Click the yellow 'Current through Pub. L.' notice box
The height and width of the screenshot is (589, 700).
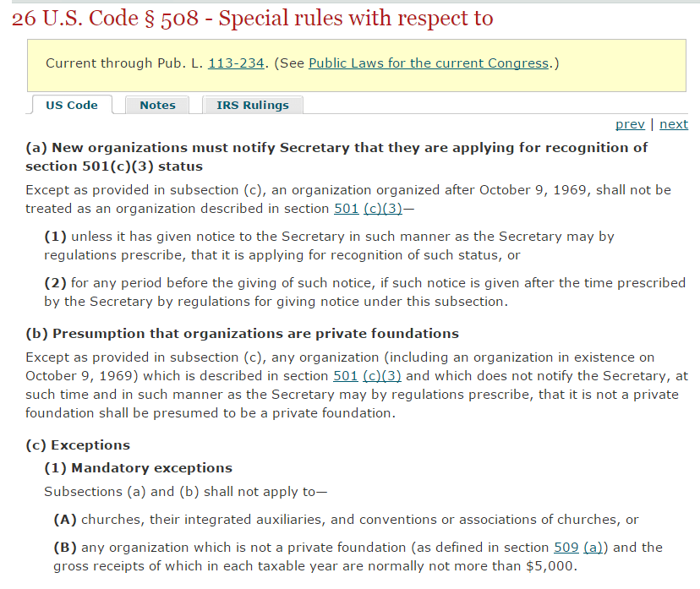356,63
